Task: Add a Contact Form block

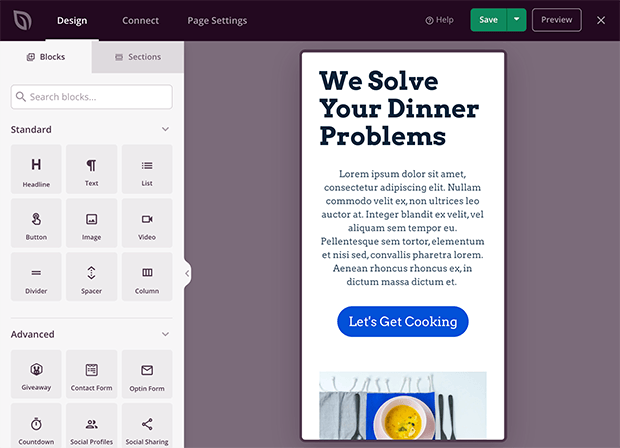Action: tap(91, 374)
